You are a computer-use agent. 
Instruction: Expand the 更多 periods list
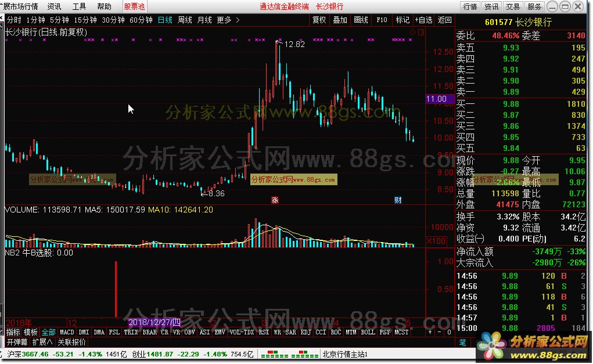(x=228, y=20)
